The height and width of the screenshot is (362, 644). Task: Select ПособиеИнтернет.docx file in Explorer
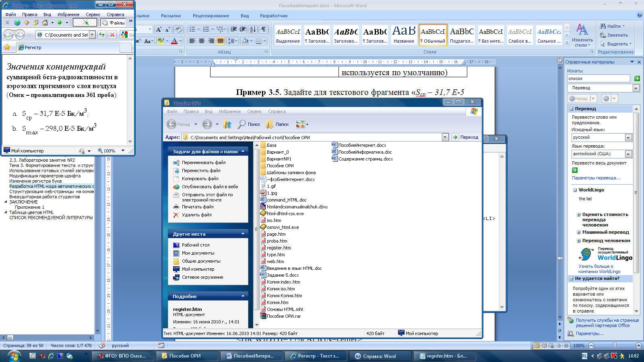(x=359, y=145)
